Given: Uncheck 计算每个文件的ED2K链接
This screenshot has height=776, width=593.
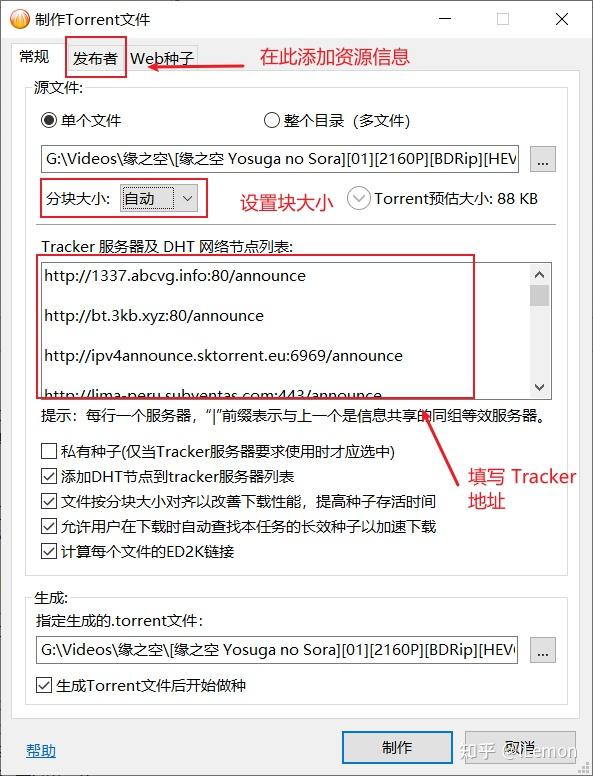Looking at the screenshot, I should tap(49, 551).
